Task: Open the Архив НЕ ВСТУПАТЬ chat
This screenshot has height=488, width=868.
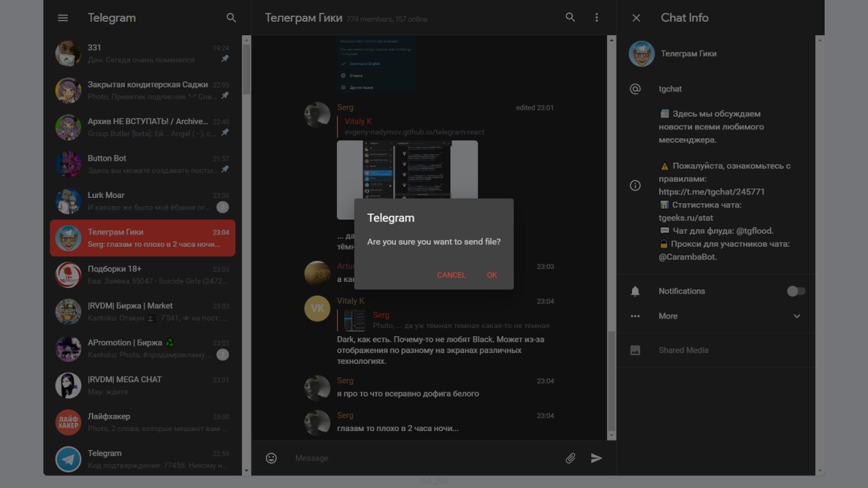Action: pyautogui.click(x=142, y=127)
